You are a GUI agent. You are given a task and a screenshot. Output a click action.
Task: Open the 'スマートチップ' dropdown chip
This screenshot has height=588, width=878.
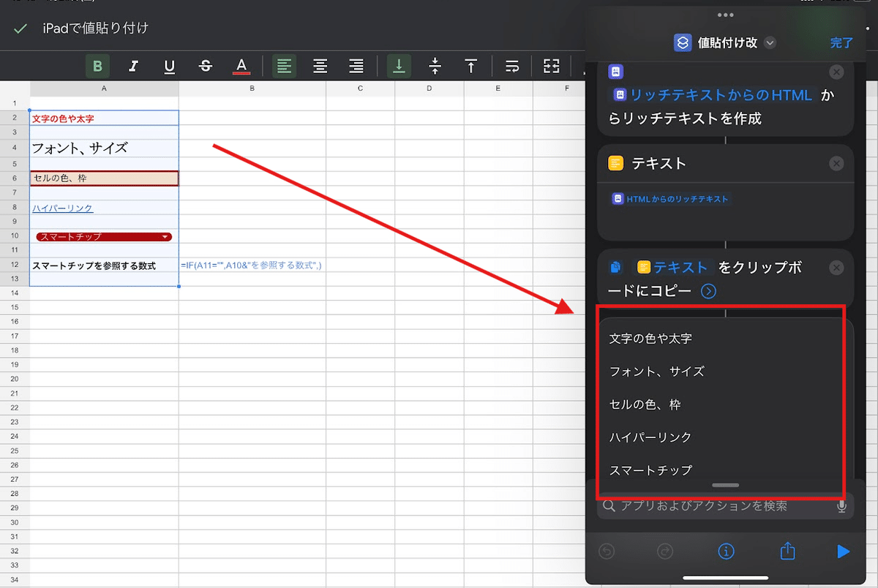tap(104, 237)
